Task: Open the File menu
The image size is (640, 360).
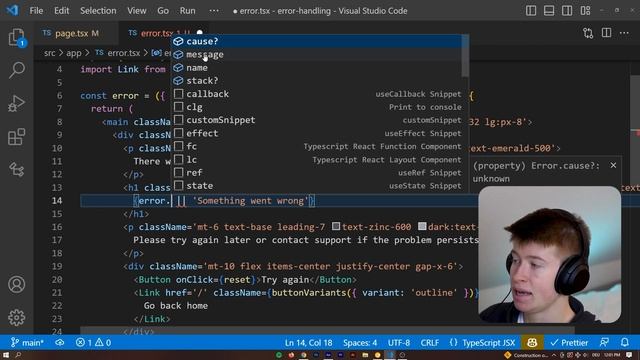Action: point(36,11)
